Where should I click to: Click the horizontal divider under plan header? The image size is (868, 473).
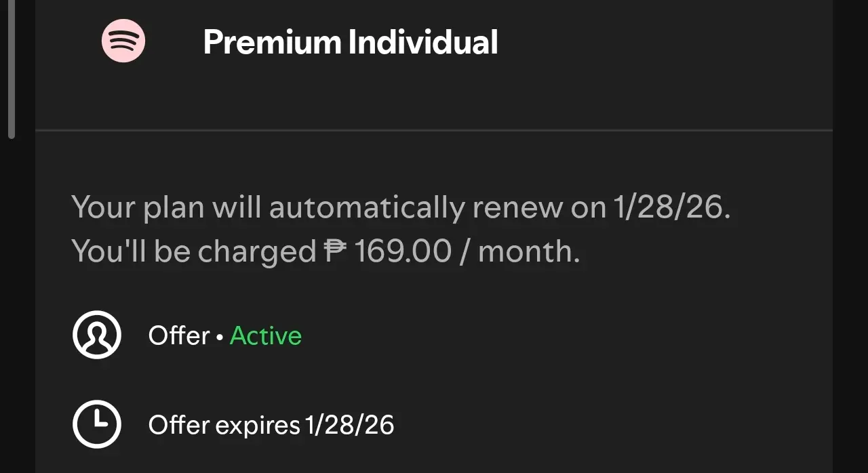434,129
